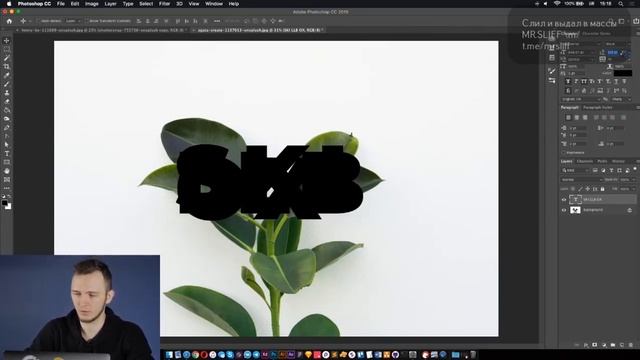Click the lock position icon
Image resolution: width=640 pixels, height=360 pixels.
[588, 189]
